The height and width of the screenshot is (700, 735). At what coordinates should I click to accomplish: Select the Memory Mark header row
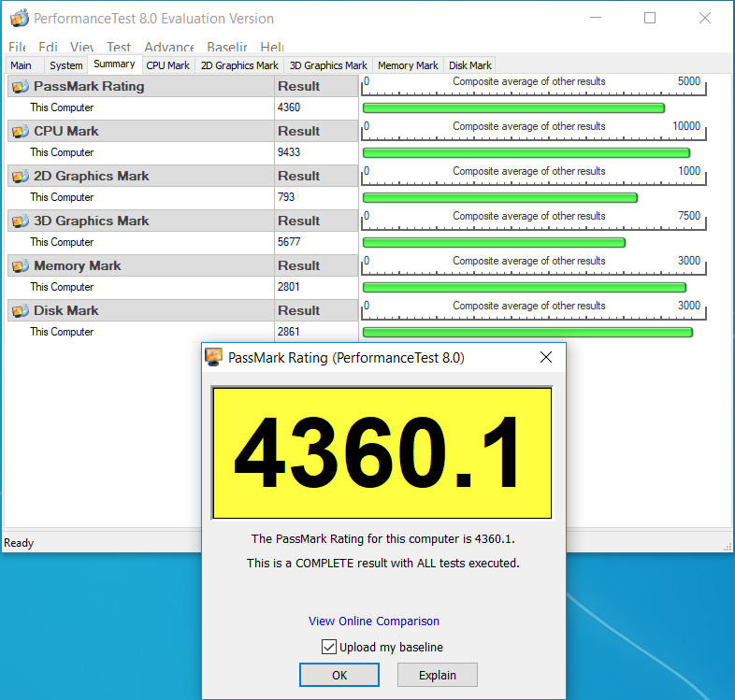[x=182, y=265]
